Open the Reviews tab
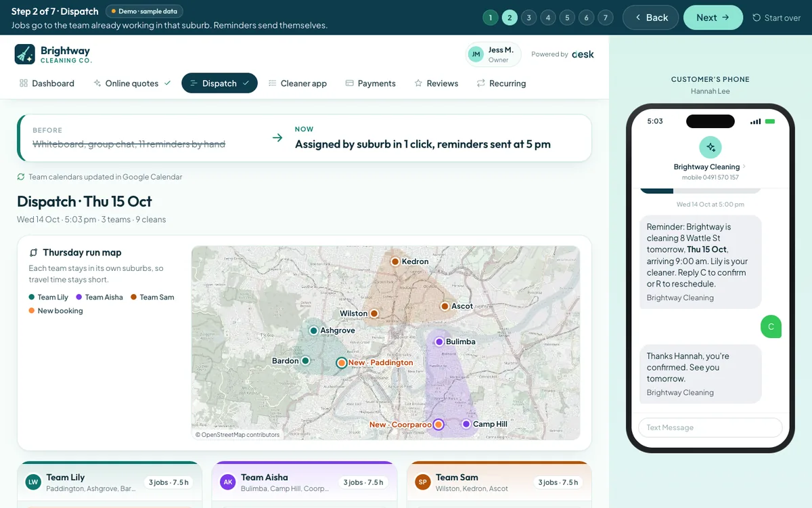This screenshot has height=508, width=812. pyautogui.click(x=436, y=83)
